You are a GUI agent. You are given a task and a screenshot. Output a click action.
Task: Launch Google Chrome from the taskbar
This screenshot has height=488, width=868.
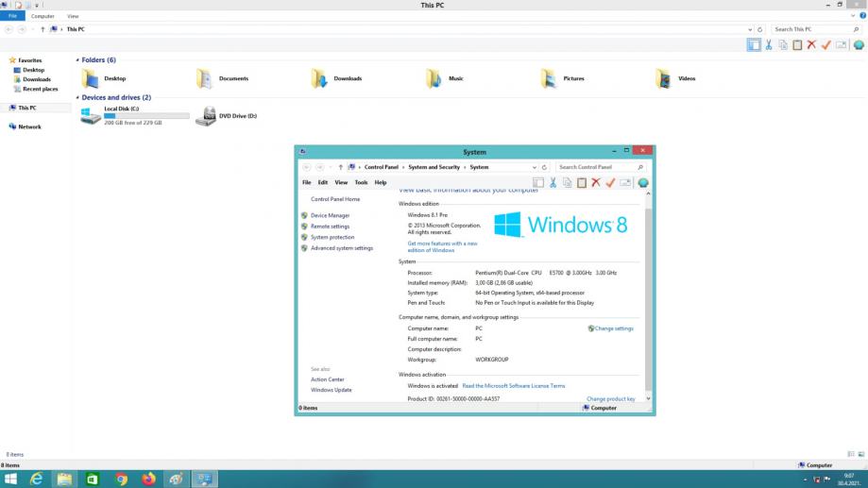(x=121, y=479)
